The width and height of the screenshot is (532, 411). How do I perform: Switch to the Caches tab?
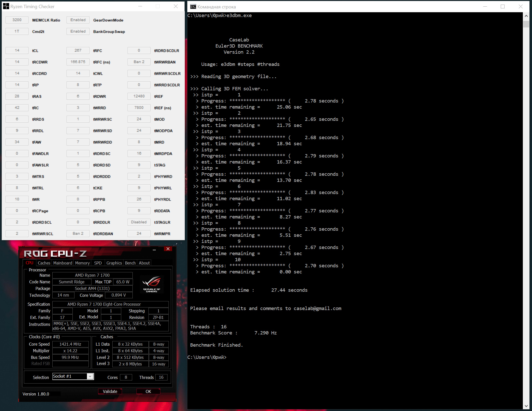44,263
